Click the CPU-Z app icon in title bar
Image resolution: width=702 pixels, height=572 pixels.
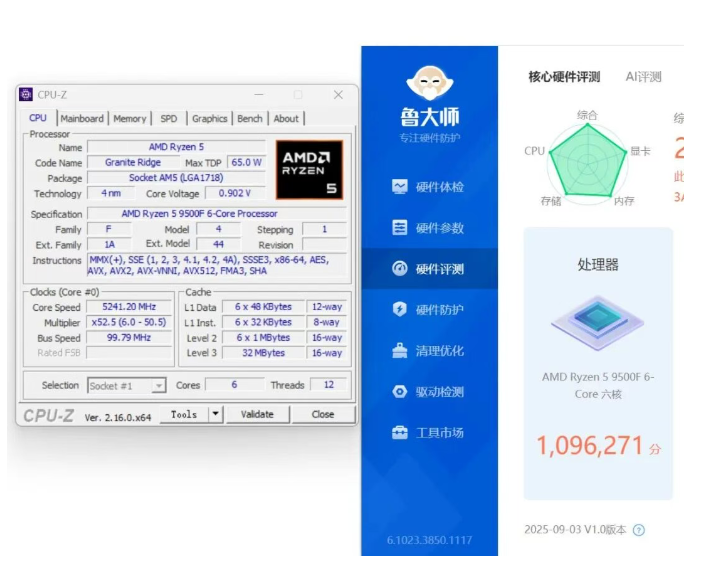click(x=26, y=94)
